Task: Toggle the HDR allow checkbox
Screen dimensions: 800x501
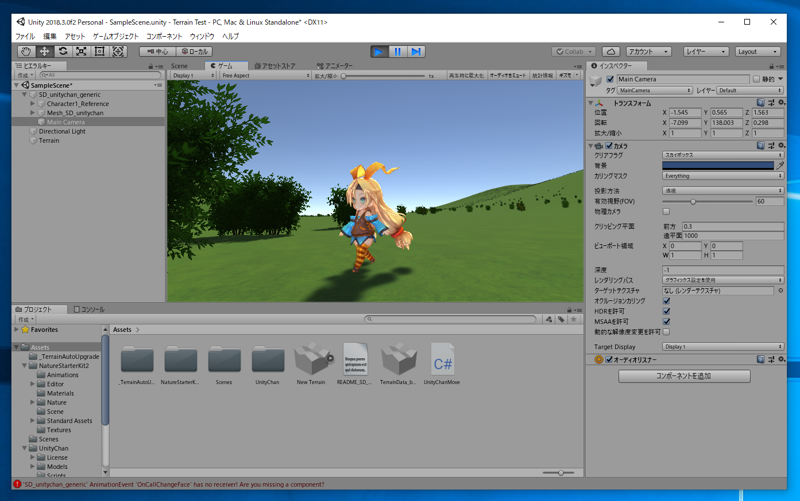Action: coord(666,311)
